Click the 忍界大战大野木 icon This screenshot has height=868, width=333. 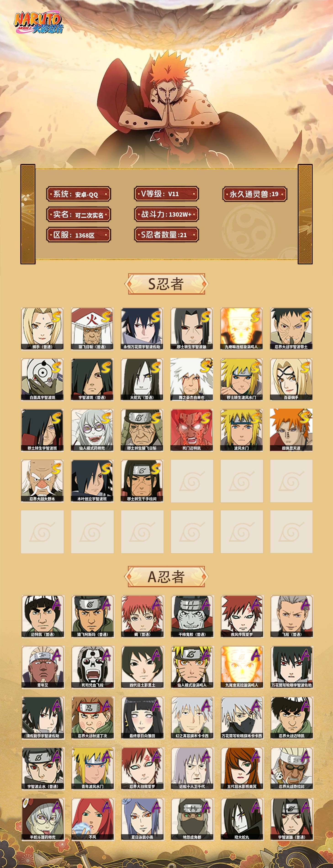[42, 481]
